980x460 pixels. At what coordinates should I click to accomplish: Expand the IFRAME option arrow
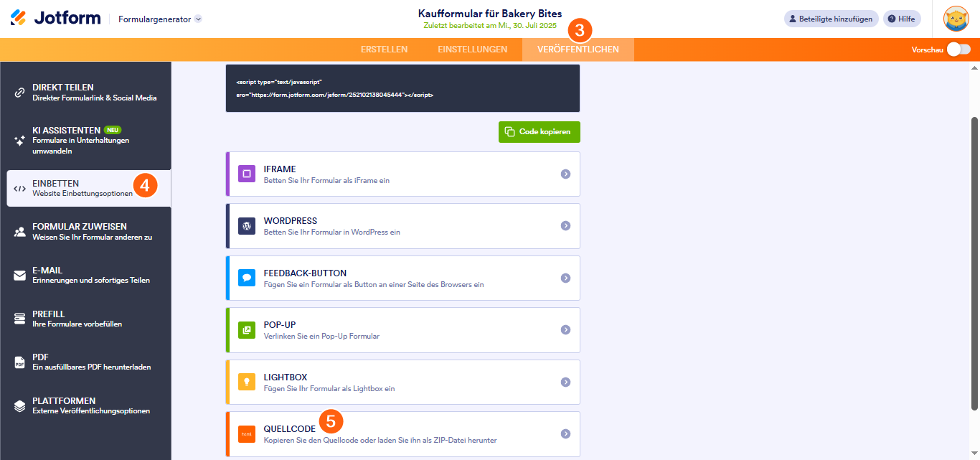565,174
